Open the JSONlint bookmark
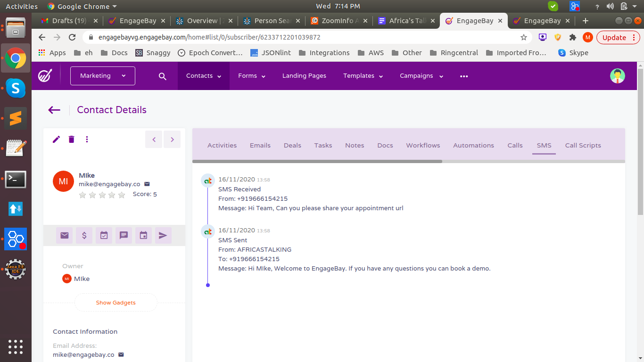The width and height of the screenshot is (644, 362). [270, 53]
